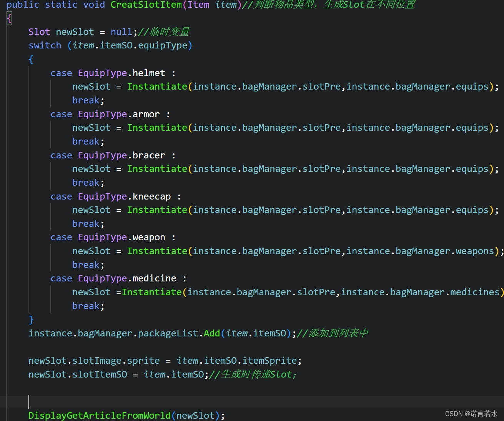Click the DisplayGetArticleFromWorld call
This screenshot has width=504, height=421.
[x=99, y=416]
